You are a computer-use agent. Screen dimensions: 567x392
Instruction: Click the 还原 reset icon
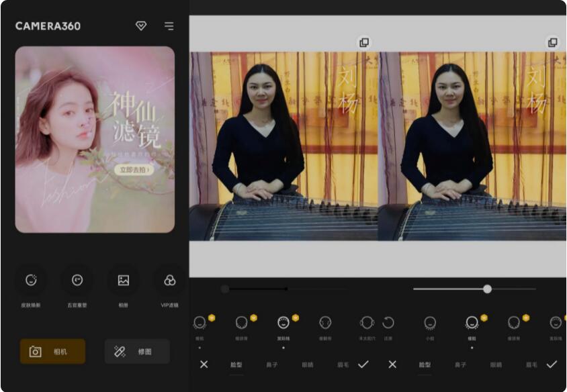click(388, 323)
